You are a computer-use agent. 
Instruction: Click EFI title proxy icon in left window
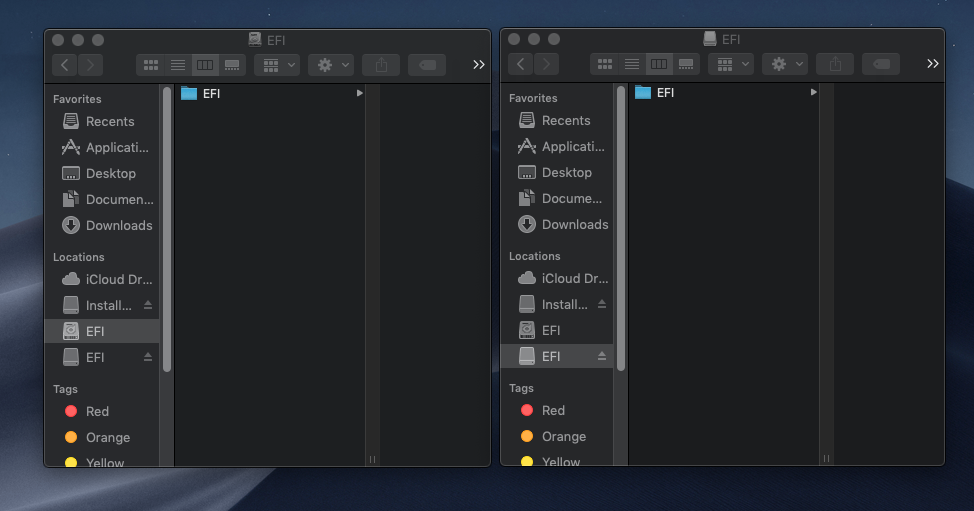point(255,39)
